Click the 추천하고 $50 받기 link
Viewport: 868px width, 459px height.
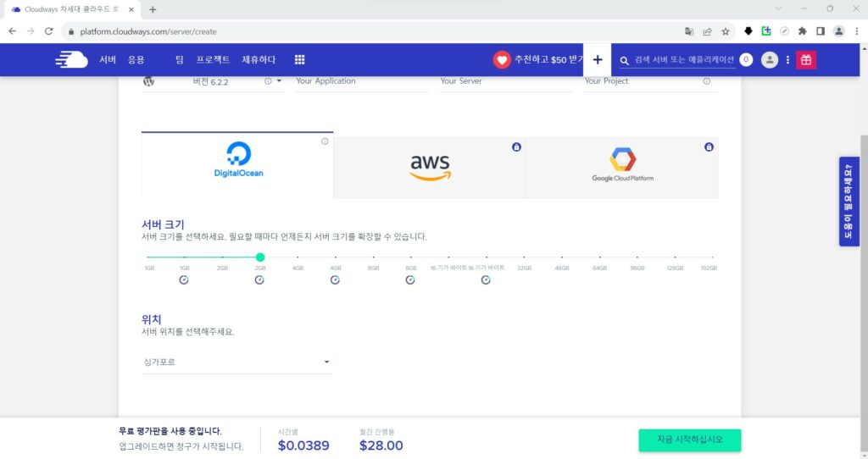pos(548,60)
